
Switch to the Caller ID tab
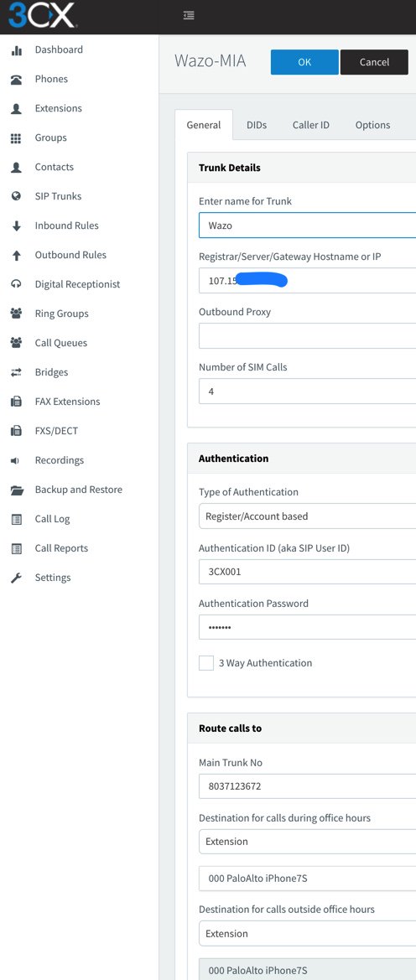click(311, 125)
